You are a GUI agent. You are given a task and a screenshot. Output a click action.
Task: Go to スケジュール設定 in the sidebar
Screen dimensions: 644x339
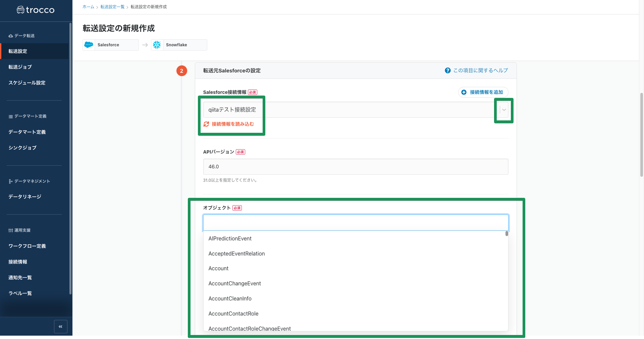point(34,83)
